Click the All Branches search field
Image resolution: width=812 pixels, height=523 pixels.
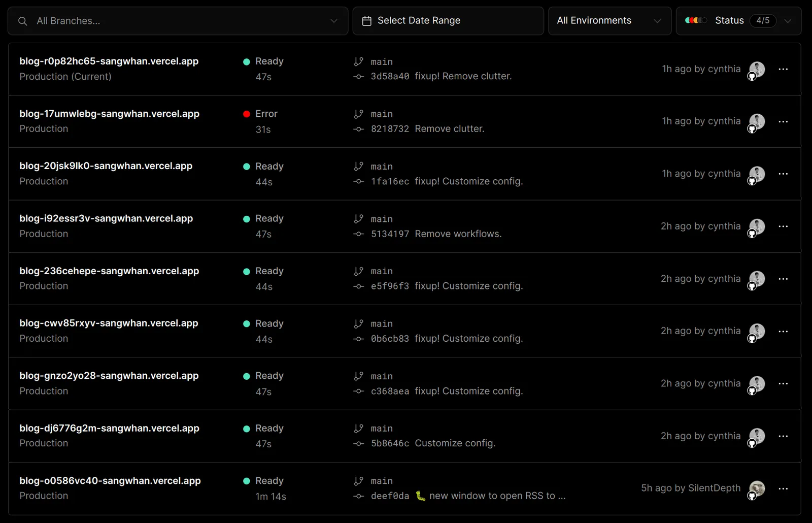pyautogui.click(x=178, y=21)
